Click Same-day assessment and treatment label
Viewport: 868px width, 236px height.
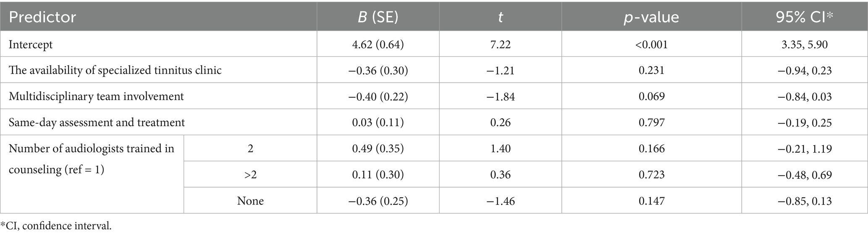click(x=97, y=122)
